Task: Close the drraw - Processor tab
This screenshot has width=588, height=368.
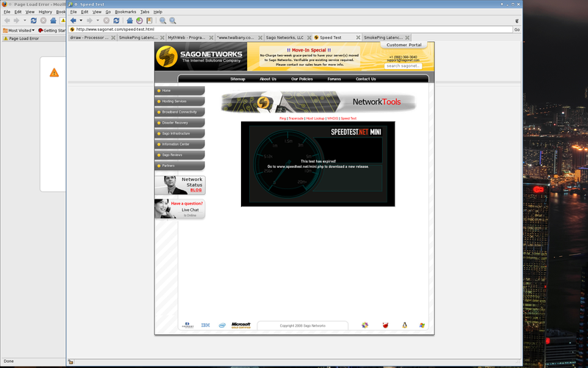Action: (x=113, y=38)
